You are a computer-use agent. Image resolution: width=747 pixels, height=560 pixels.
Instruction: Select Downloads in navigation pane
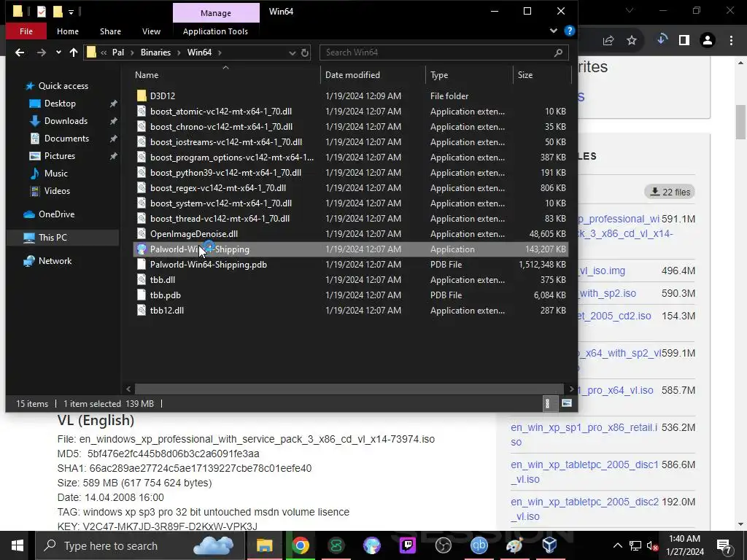66,121
